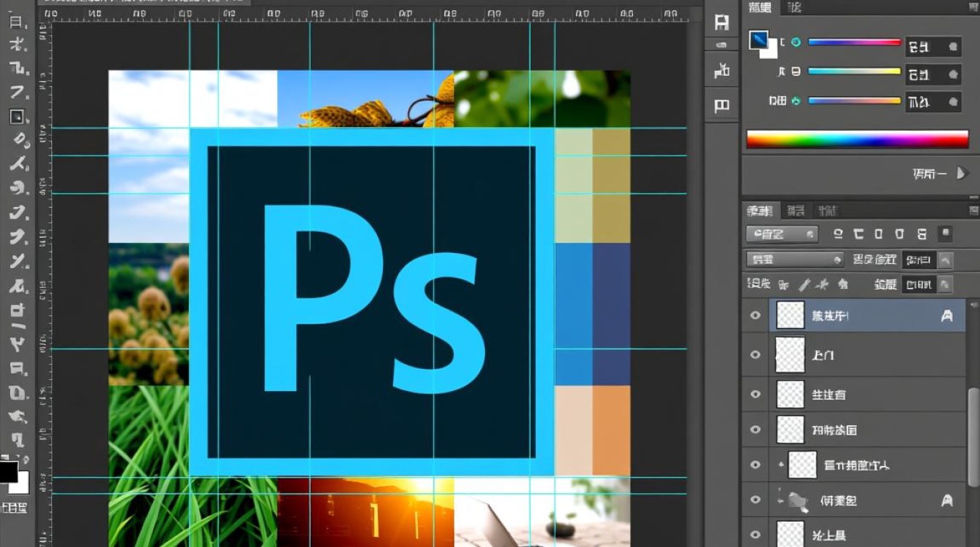This screenshot has width=980, height=547.
Task: Toggle visibility of the fourth layer from top
Action: [755, 430]
